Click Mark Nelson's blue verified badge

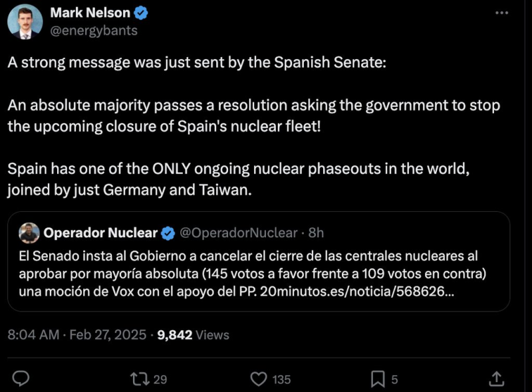click(x=141, y=13)
